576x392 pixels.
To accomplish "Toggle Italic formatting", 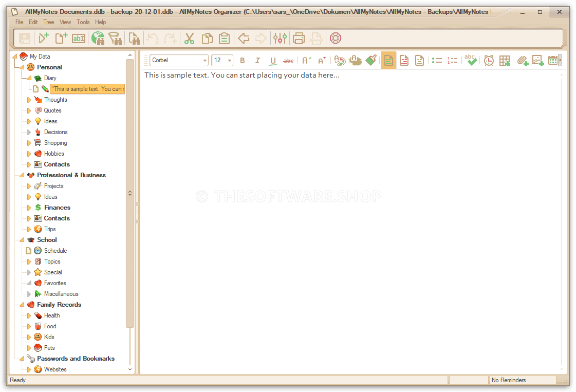I will click(x=257, y=60).
